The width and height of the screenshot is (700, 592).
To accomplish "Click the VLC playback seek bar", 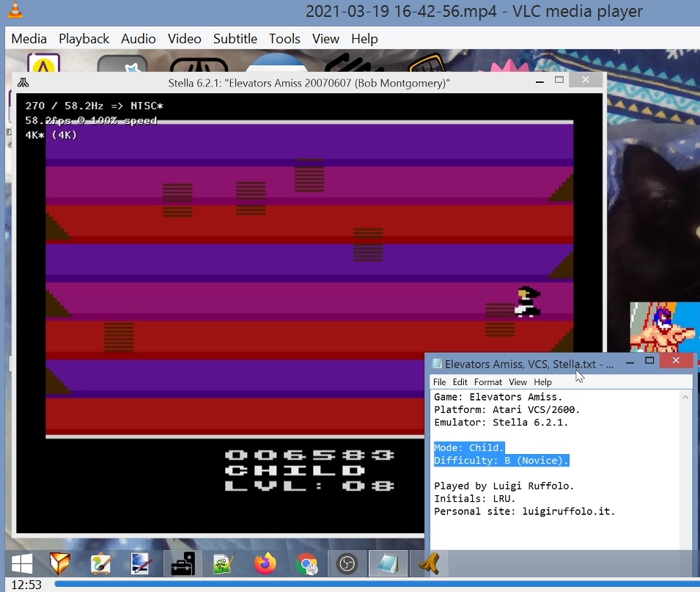I will click(366, 585).
